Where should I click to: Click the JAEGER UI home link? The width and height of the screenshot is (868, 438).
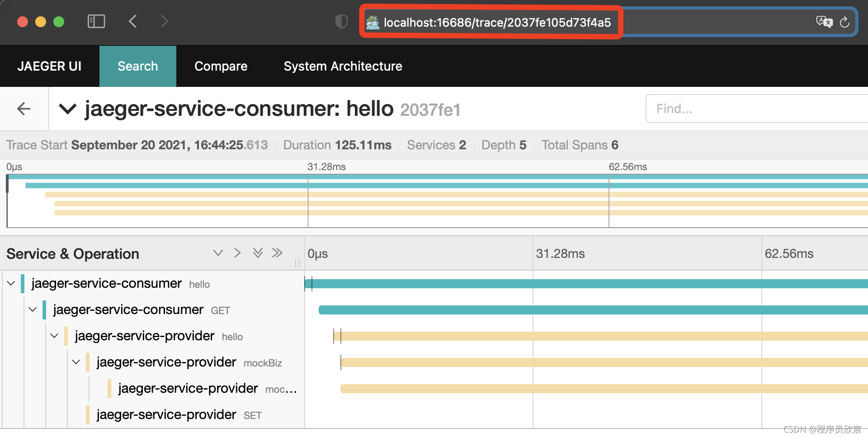pos(49,66)
